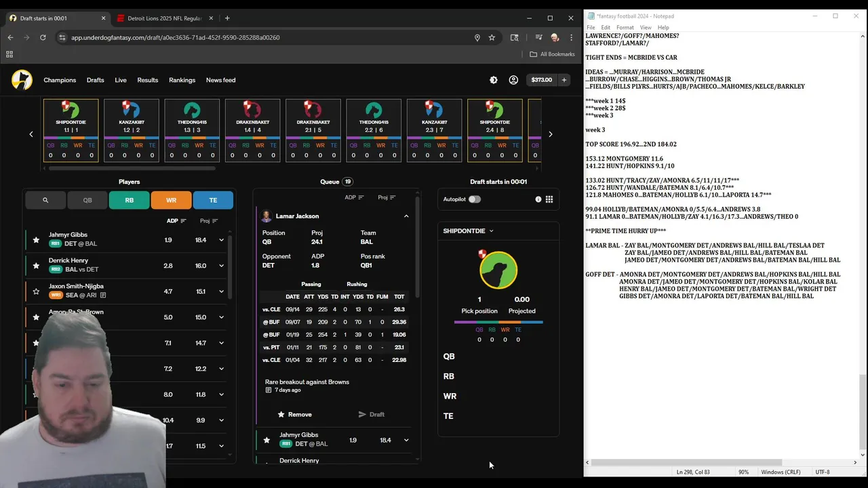
Task: Toggle the WR position filter
Action: 171,200
